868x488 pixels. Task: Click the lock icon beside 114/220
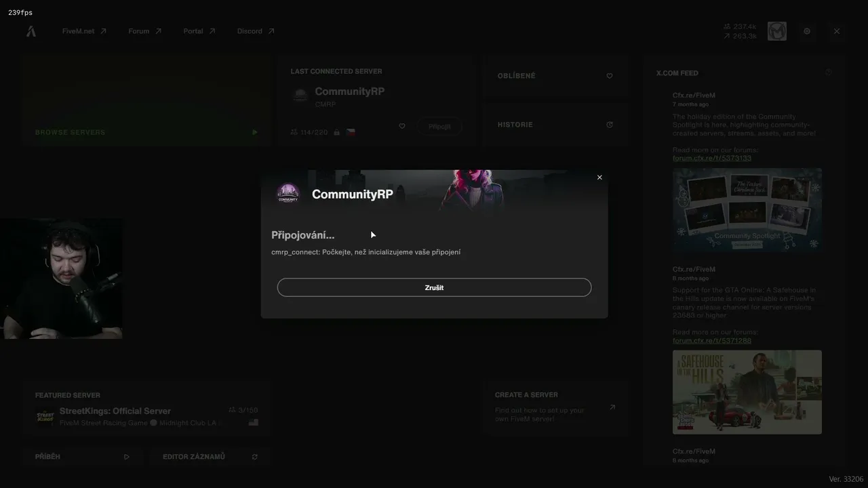tap(337, 132)
